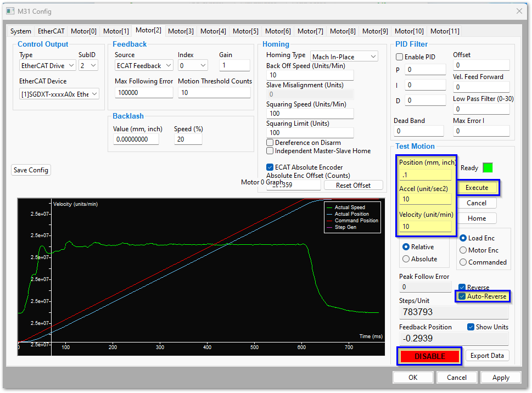
Task: Click the Actual Speed legend entry
Action: [346, 207]
